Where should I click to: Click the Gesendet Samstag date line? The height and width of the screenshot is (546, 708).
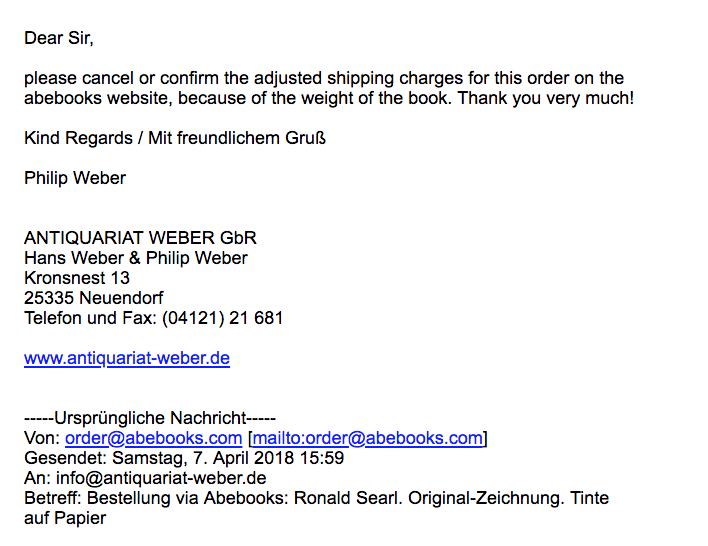[x=184, y=458]
